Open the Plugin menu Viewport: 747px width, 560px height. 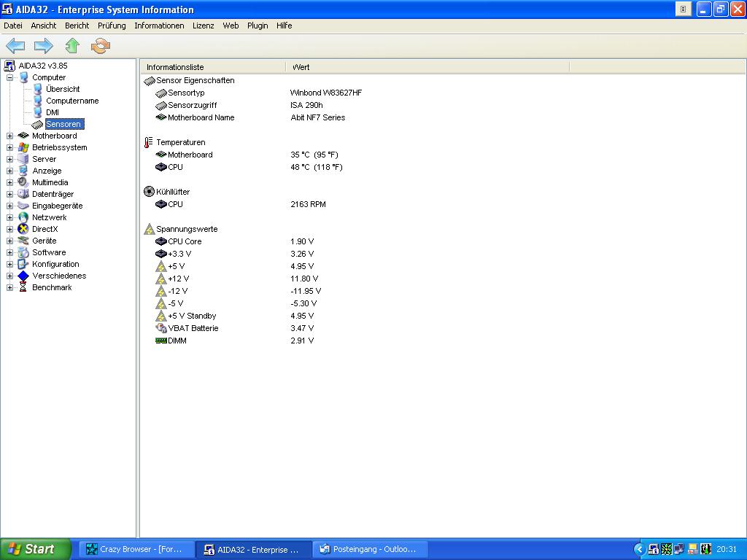[x=258, y=26]
